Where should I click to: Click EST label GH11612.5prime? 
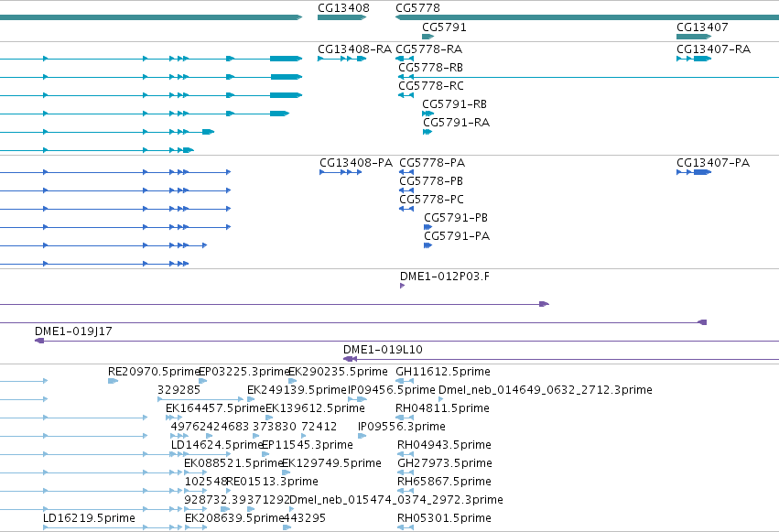click(443, 372)
